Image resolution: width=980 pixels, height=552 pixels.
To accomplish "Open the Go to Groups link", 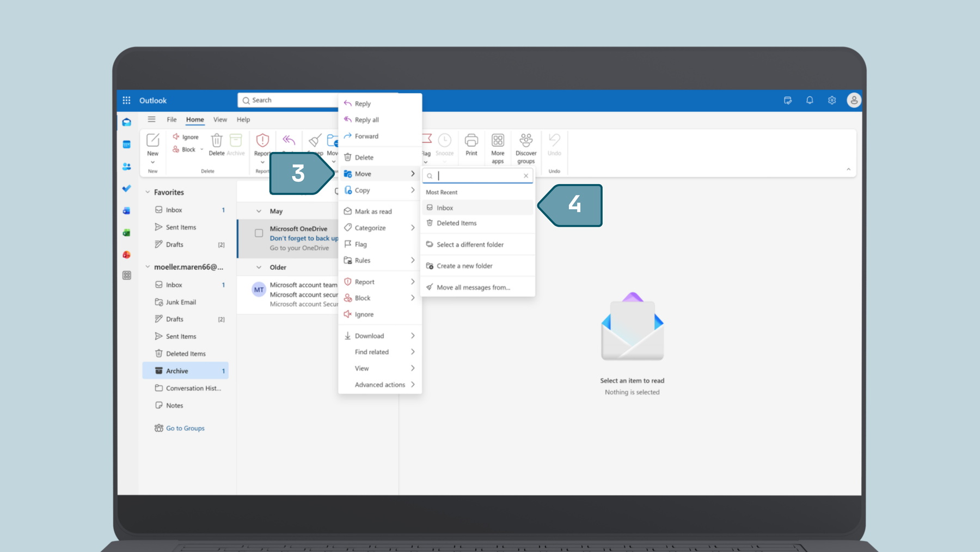I will pyautogui.click(x=185, y=428).
